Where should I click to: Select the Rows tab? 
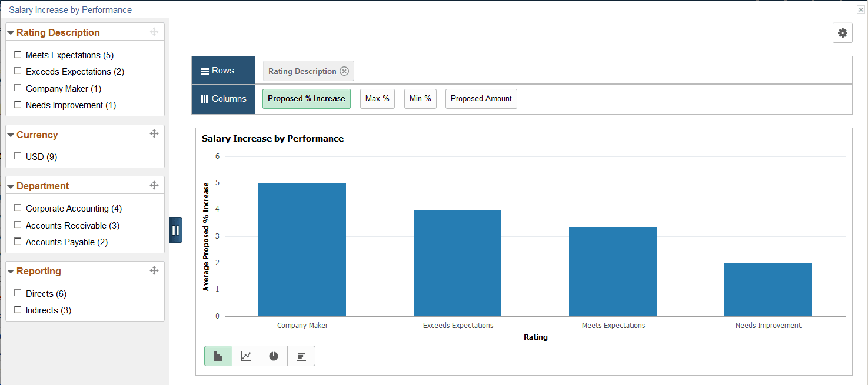coord(223,70)
